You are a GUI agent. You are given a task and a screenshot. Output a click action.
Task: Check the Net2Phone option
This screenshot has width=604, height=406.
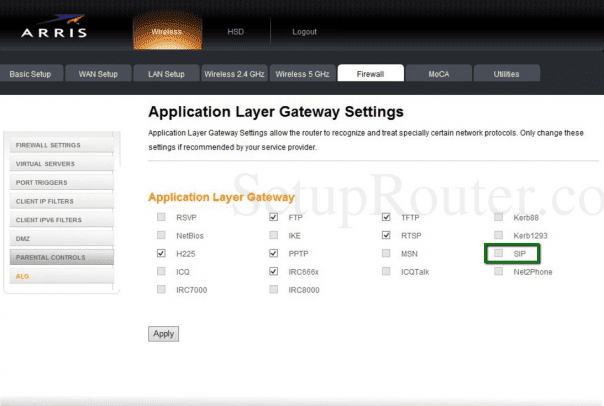pyautogui.click(x=498, y=271)
